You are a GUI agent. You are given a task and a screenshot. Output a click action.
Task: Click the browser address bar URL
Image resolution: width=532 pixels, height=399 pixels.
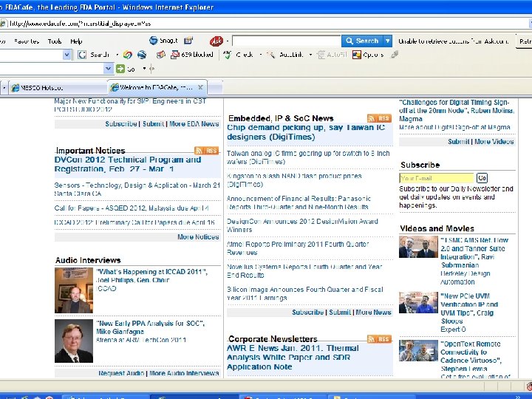tap(80, 24)
